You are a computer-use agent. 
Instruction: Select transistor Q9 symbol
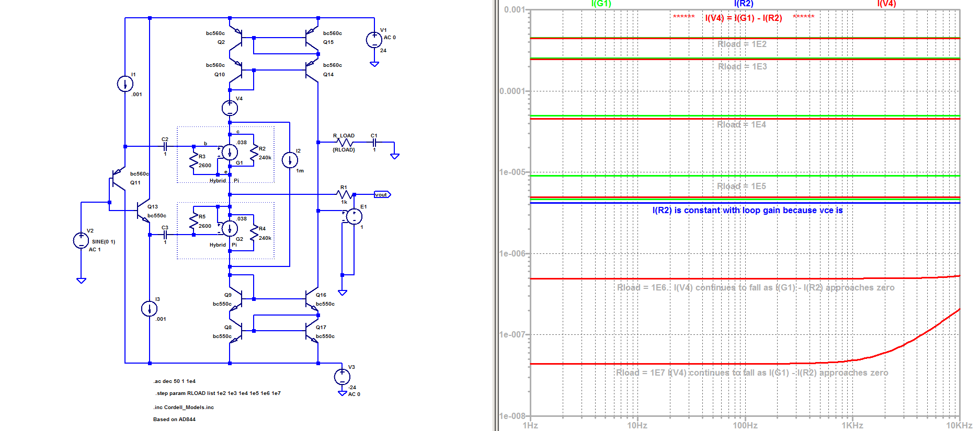[236, 299]
